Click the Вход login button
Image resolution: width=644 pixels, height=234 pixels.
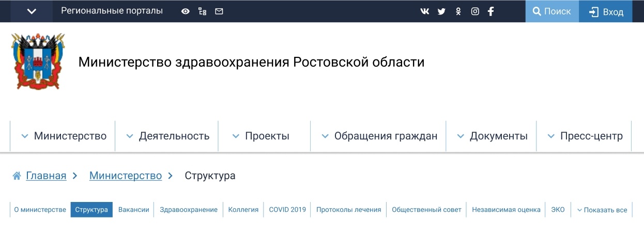click(x=606, y=11)
